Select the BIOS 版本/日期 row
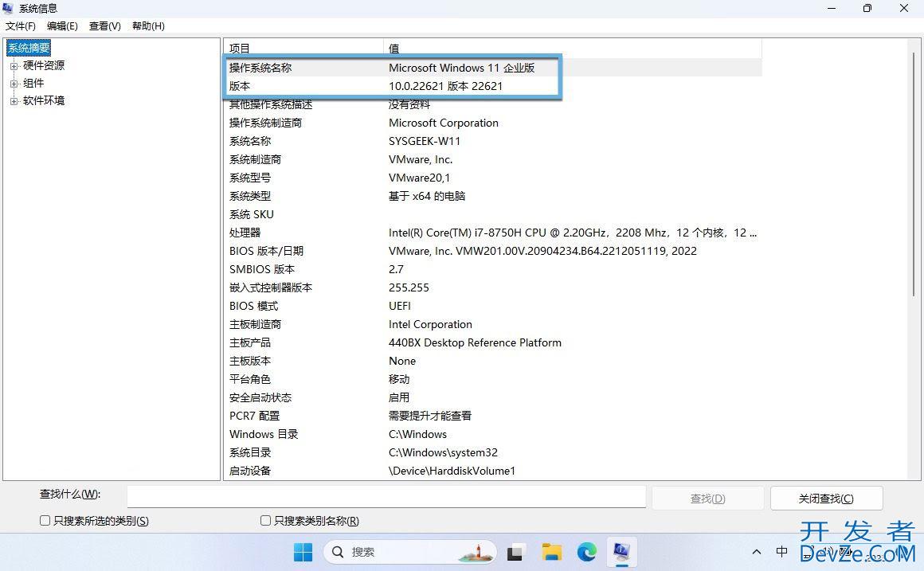The image size is (924, 571). (492, 250)
